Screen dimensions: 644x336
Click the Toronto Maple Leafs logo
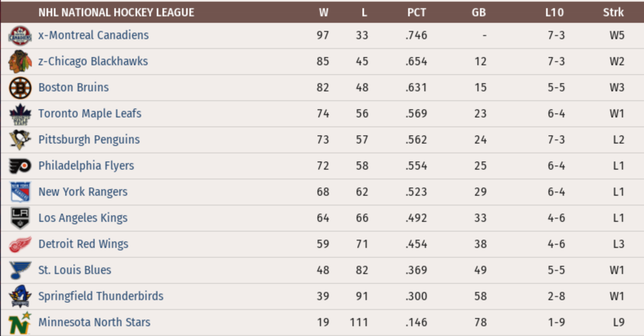pyautogui.click(x=20, y=114)
